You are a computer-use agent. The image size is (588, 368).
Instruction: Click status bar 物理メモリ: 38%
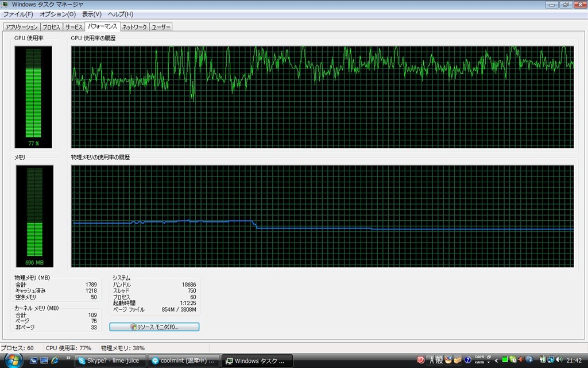pyautogui.click(x=123, y=348)
